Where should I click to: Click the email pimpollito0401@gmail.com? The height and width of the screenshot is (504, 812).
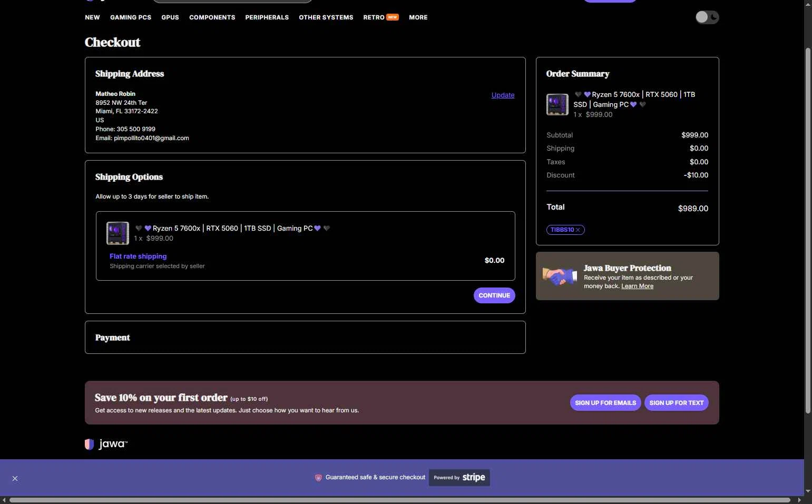[x=151, y=138]
